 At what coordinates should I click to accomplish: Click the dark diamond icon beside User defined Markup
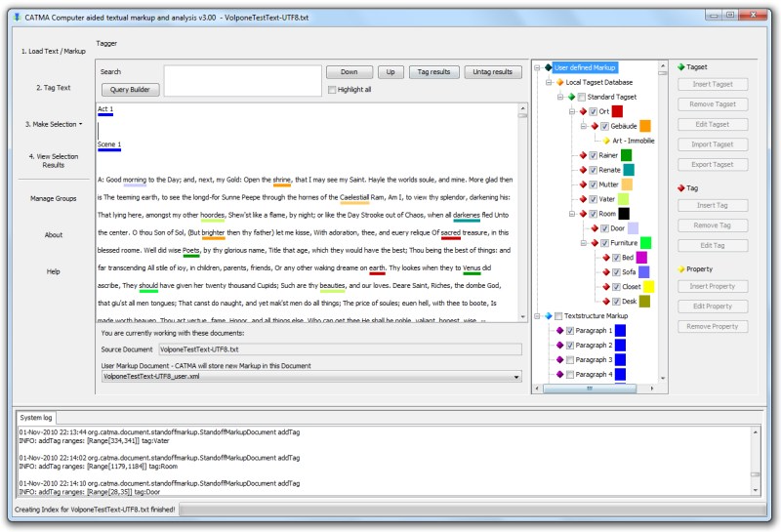[x=549, y=67]
